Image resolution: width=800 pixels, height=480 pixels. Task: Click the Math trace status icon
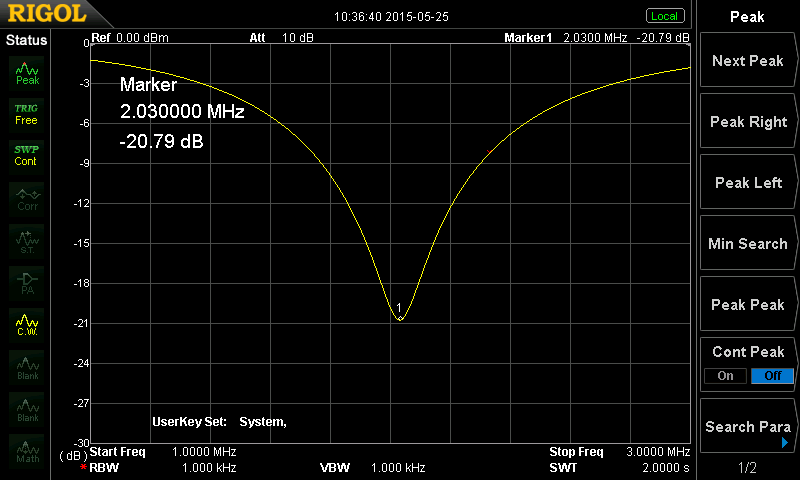pyautogui.click(x=27, y=451)
